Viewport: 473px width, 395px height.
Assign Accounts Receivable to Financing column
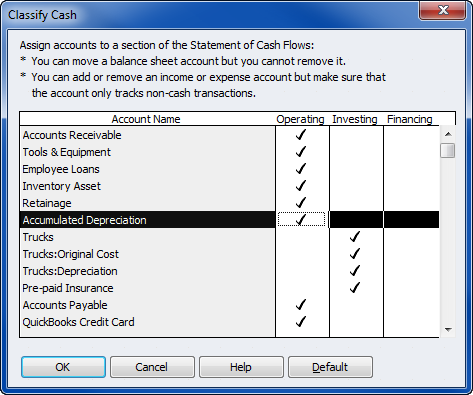click(411, 135)
